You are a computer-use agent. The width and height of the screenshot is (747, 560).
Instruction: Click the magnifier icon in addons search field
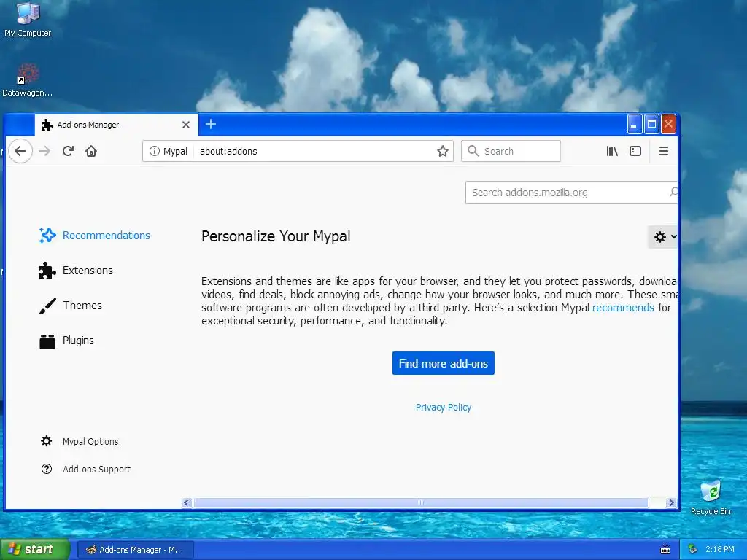pos(673,192)
